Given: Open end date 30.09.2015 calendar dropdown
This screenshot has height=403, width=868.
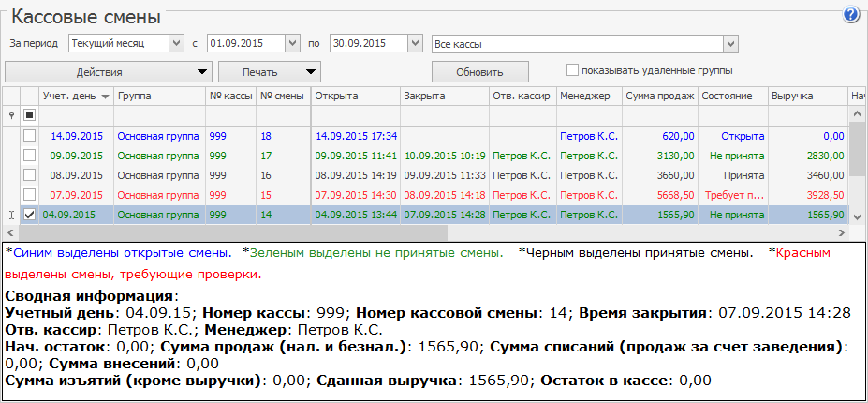Looking at the screenshot, I should pos(415,43).
